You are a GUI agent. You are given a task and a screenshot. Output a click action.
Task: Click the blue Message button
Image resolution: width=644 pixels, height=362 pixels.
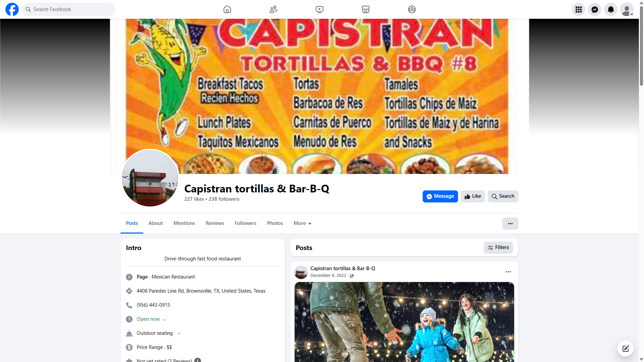click(x=440, y=196)
